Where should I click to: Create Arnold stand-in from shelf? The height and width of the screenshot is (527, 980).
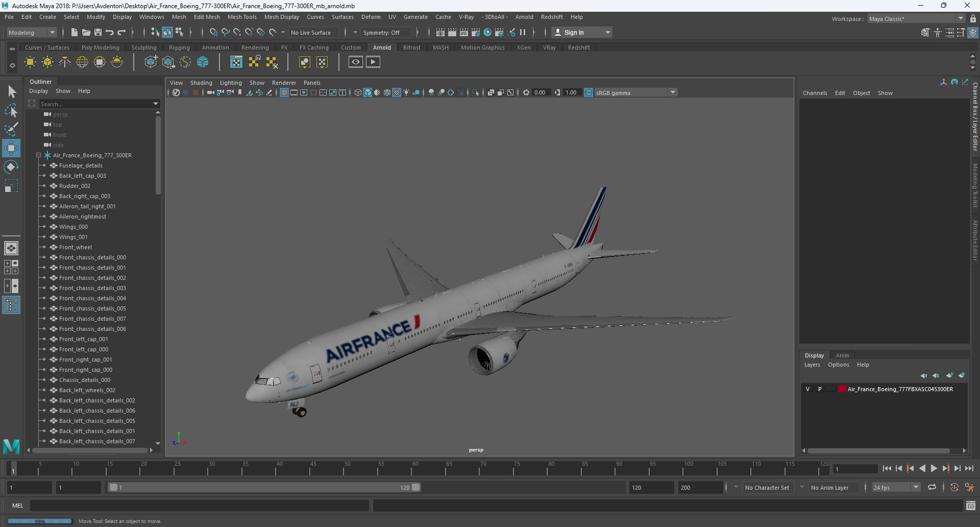click(151, 62)
